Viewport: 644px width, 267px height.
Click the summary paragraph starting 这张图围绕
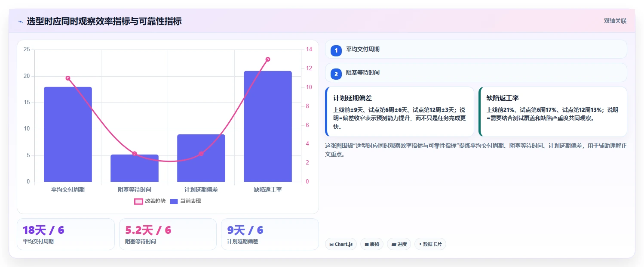[475, 150]
